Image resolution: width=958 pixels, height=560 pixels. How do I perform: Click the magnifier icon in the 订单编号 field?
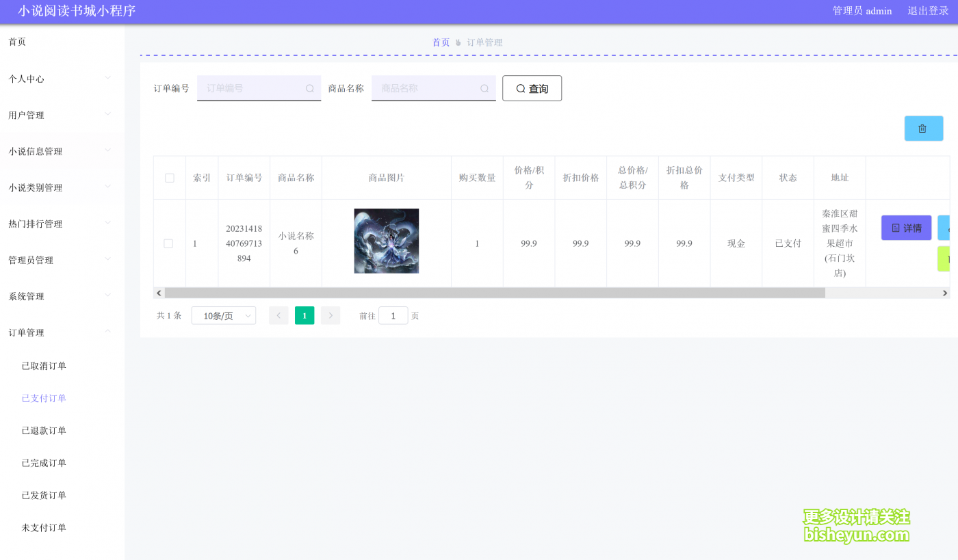[310, 88]
